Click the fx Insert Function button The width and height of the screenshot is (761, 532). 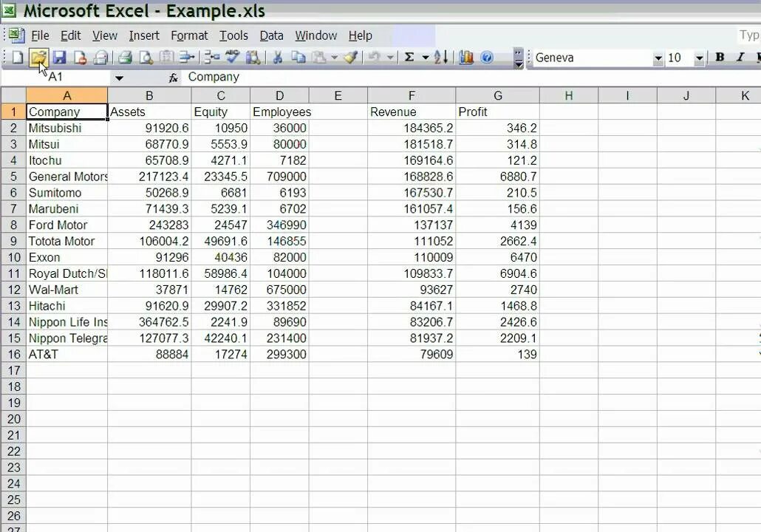[x=174, y=78]
